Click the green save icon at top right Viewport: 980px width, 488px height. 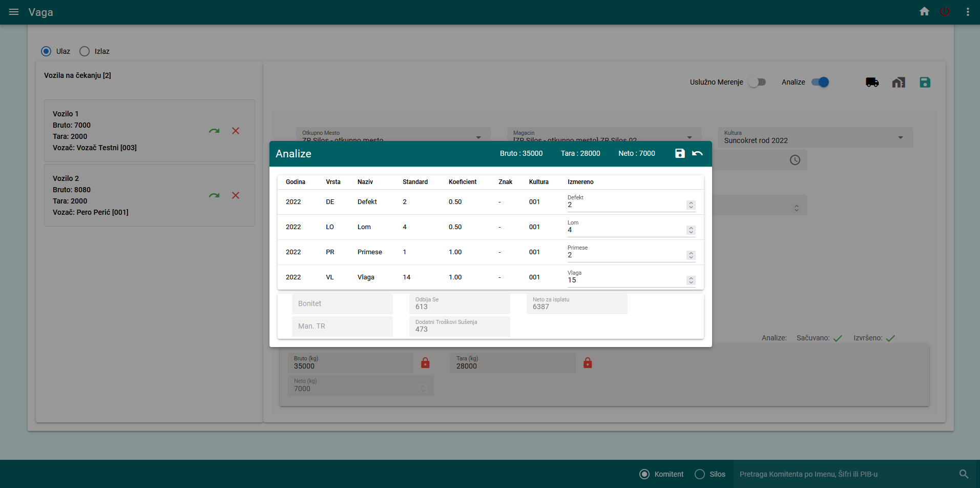pos(925,82)
